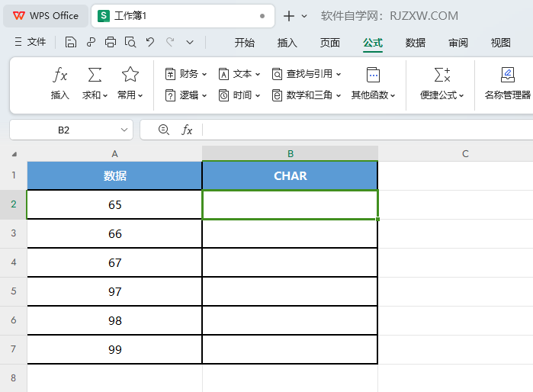533x392 pixels.
Task: Open the 时间 date and time functions menu
Action: (239, 95)
